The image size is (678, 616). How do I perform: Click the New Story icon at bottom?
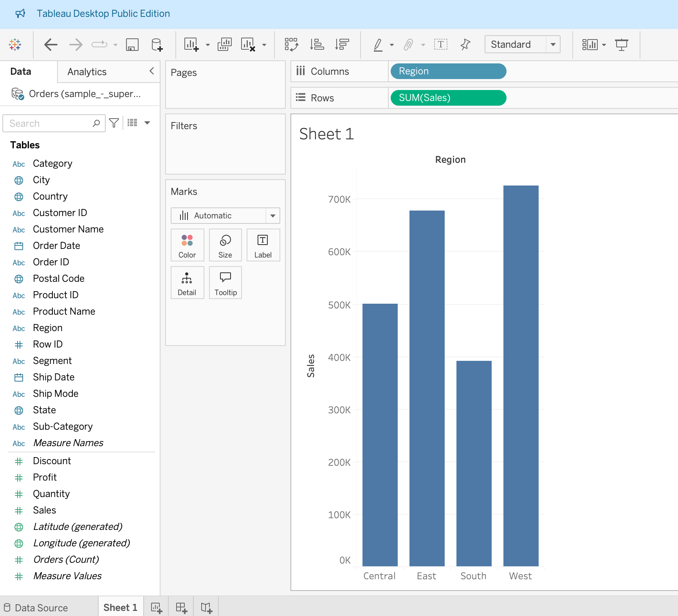pos(206,607)
